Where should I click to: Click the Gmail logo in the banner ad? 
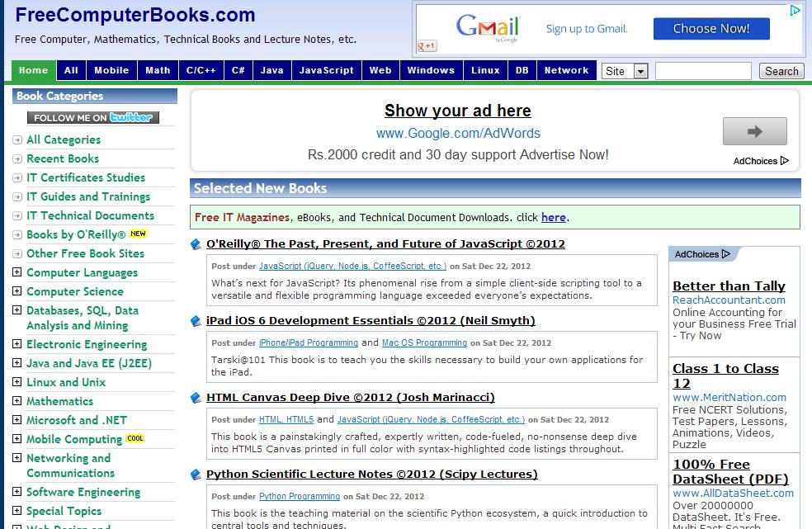click(x=488, y=26)
